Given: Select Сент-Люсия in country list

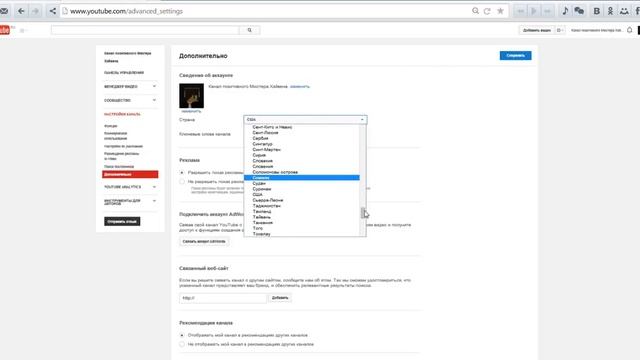Looking at the screenshot, I should [302, 133].
